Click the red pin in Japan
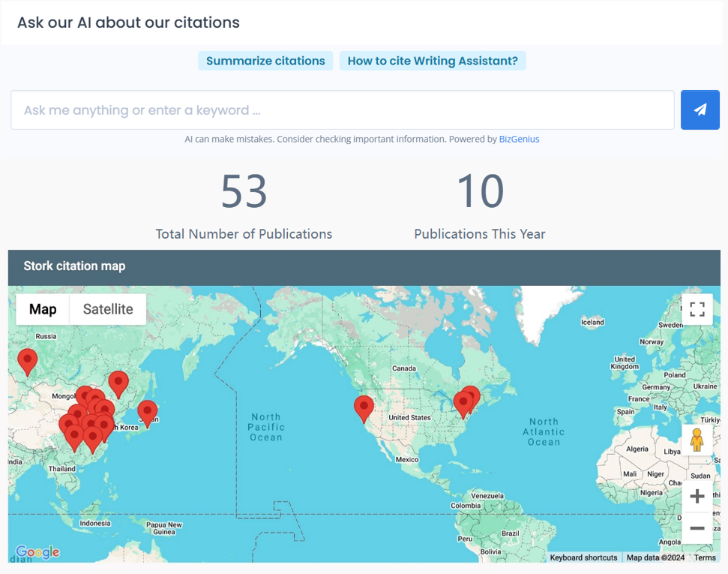 (x=147, y=412)
